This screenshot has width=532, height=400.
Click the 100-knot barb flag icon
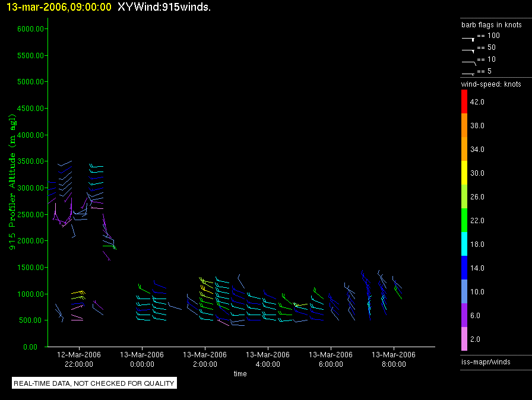click(468, 37)
